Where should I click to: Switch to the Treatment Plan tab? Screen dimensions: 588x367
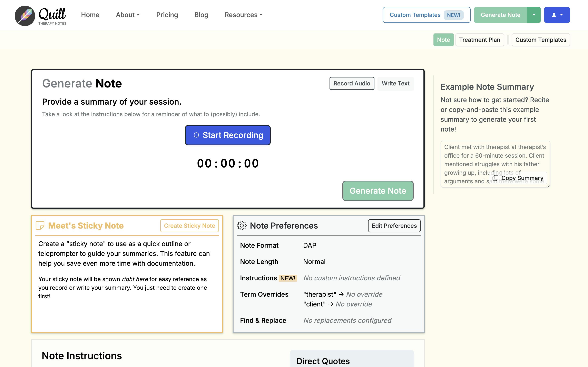(479, 40)
